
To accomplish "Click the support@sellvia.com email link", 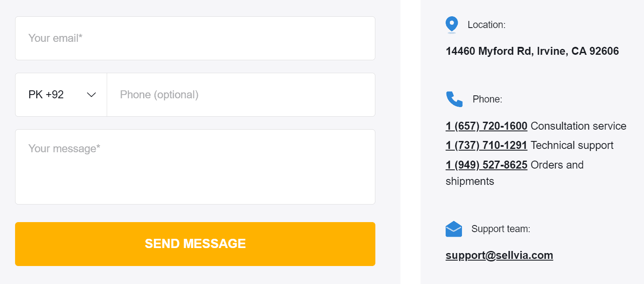I will tap(499, 255).
